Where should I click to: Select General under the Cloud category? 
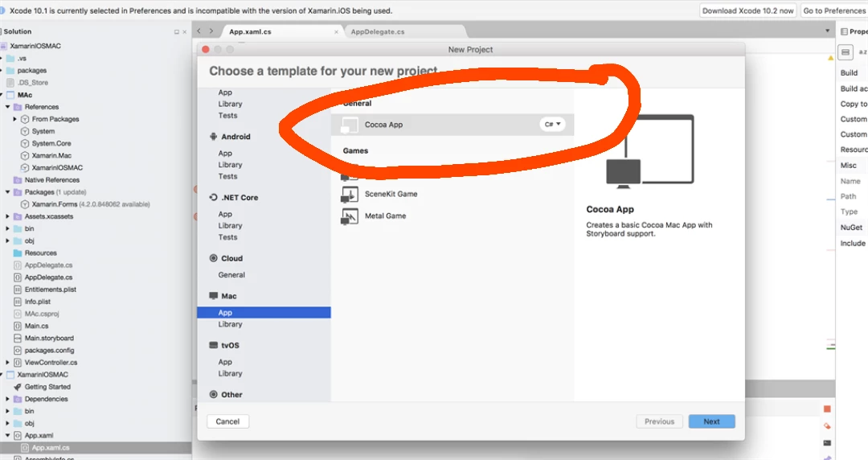tap(231, 275)
